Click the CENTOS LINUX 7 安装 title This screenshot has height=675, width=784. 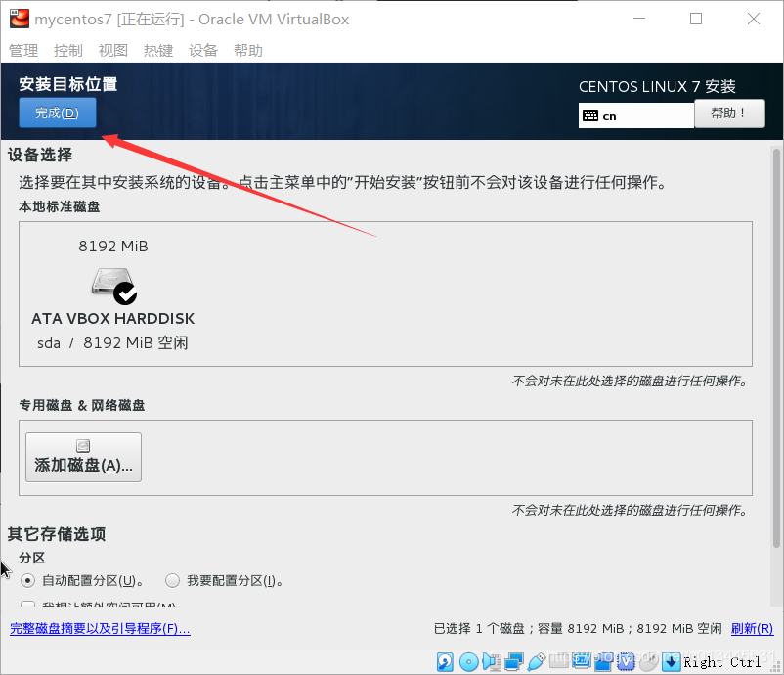pos(657,86)
